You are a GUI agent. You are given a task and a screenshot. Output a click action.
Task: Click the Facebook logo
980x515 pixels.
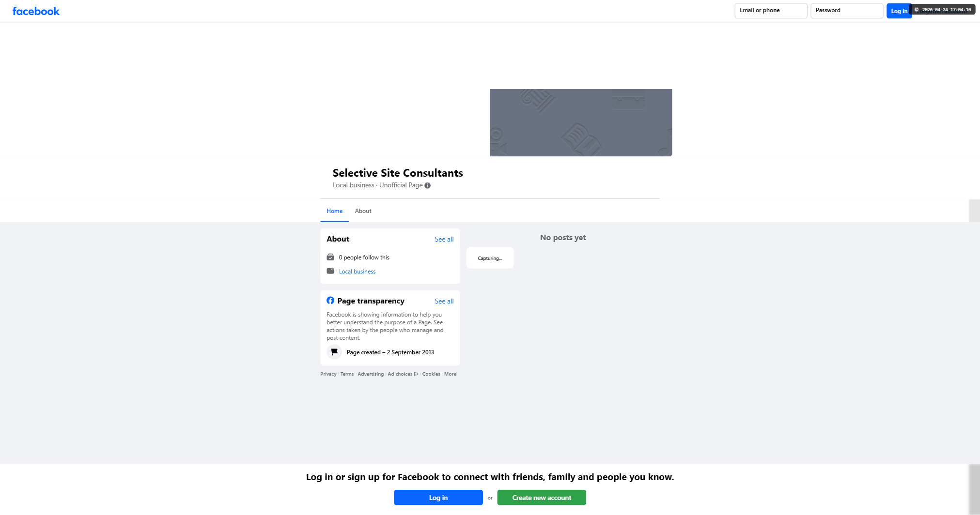click(x=36, y=11)
